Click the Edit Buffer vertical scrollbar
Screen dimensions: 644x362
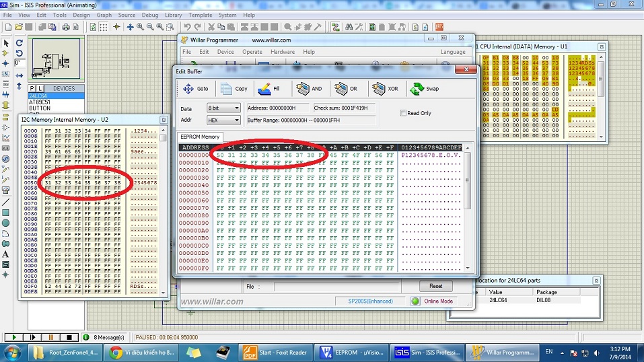point(468,208)
